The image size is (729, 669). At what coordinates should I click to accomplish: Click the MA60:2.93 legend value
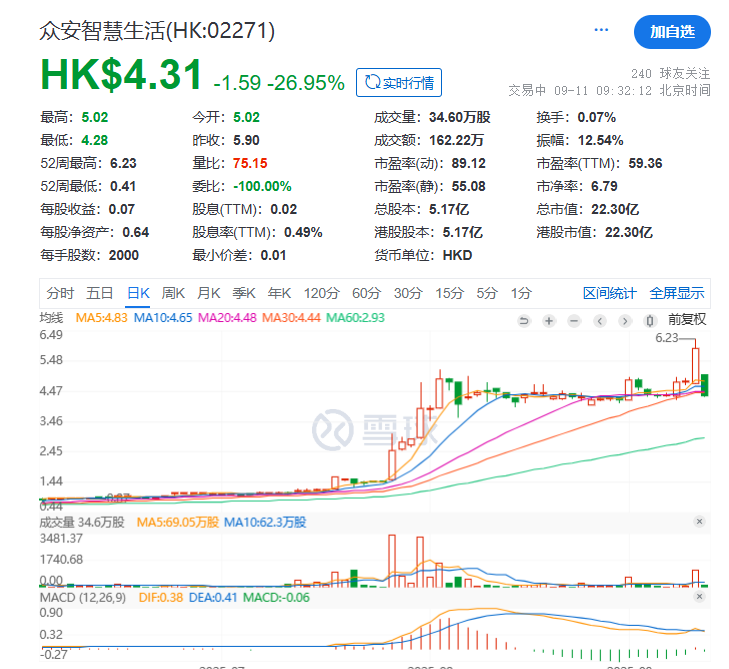point(355,318)
